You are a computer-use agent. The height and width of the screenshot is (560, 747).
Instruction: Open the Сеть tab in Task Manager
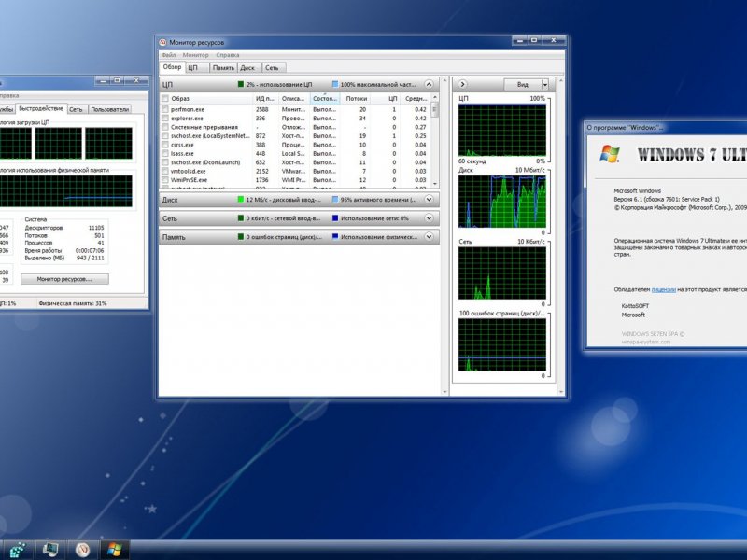(x=76, y=109)
